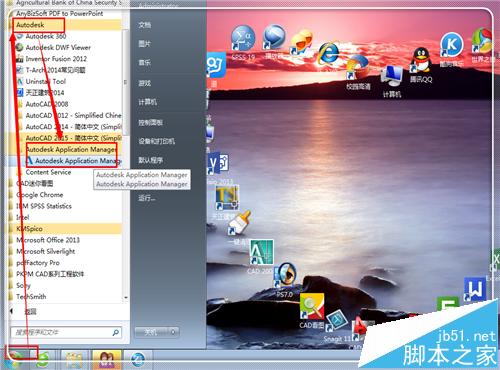
Task: Open the Tencent QQ penguin icon
Action: 421,65
